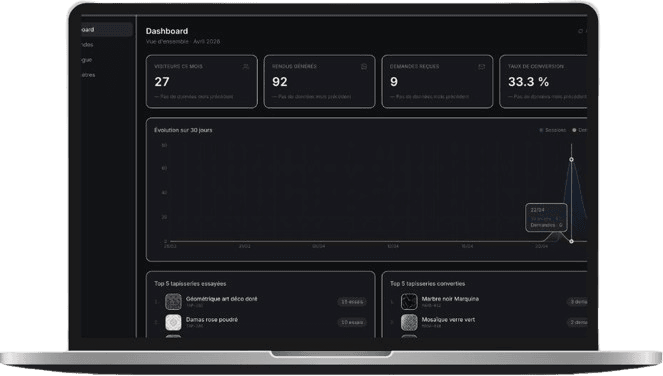Open the highlighted Dashboard sidebar item
The image size is (663, 376).
pyautogui.click(x=107, y=30)
